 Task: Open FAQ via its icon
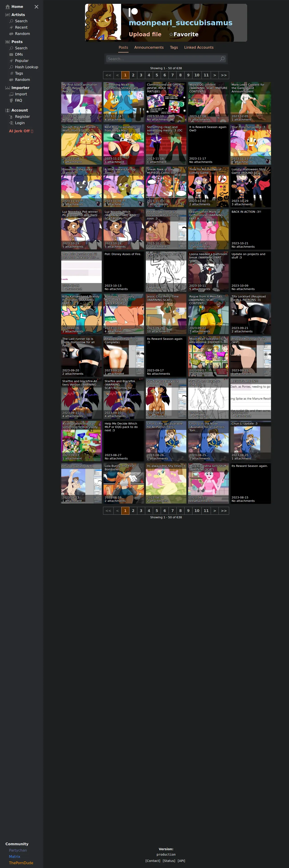click(11, 101)
